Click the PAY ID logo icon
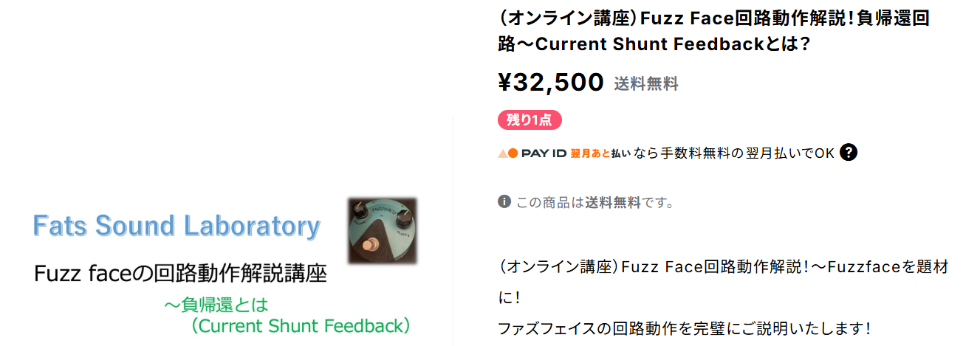This screenshot has height=346, width=980. click(x=532, y=153)
